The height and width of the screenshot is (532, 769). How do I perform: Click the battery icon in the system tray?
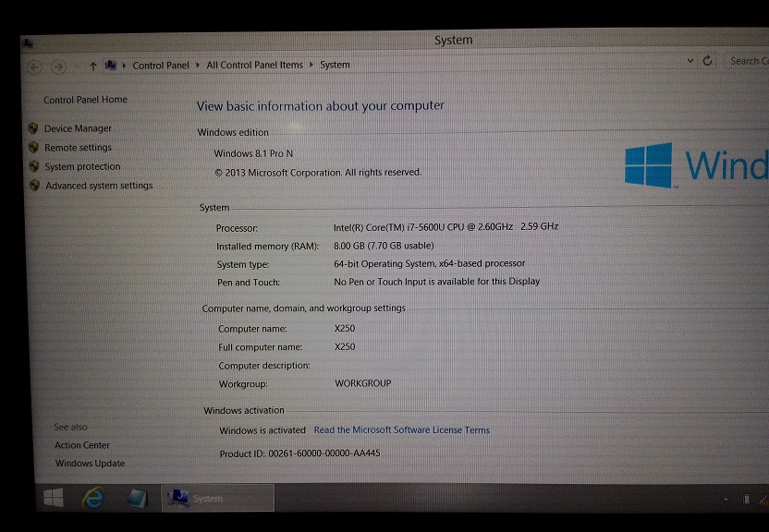click(746, 499)
